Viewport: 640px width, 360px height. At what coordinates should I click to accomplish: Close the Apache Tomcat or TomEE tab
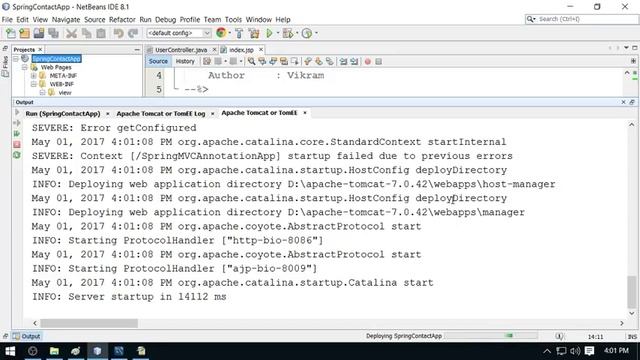304,113
